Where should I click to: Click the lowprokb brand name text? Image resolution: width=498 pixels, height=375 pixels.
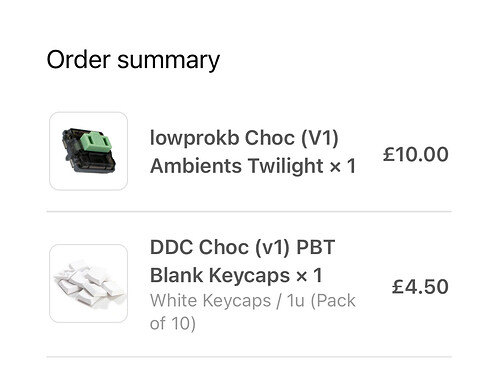(194, 138)
